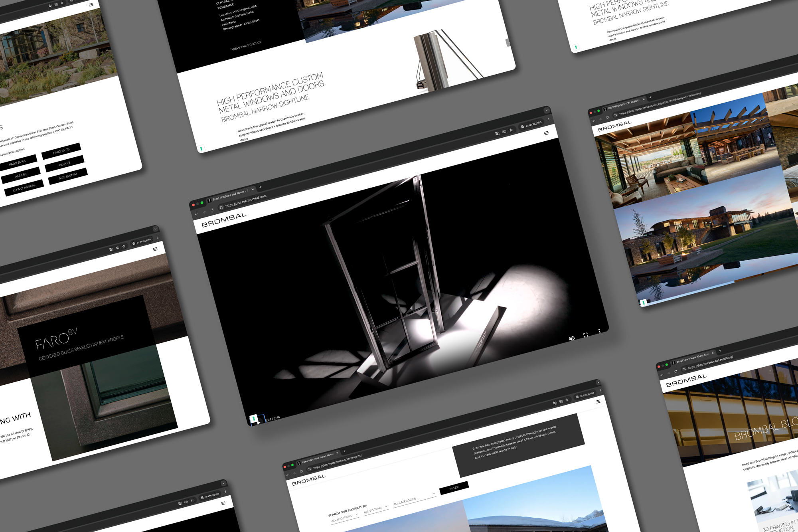Expand the All Locations dropdown
The image size is (798, 532).
pyautogui.click(x=344, y=518)
